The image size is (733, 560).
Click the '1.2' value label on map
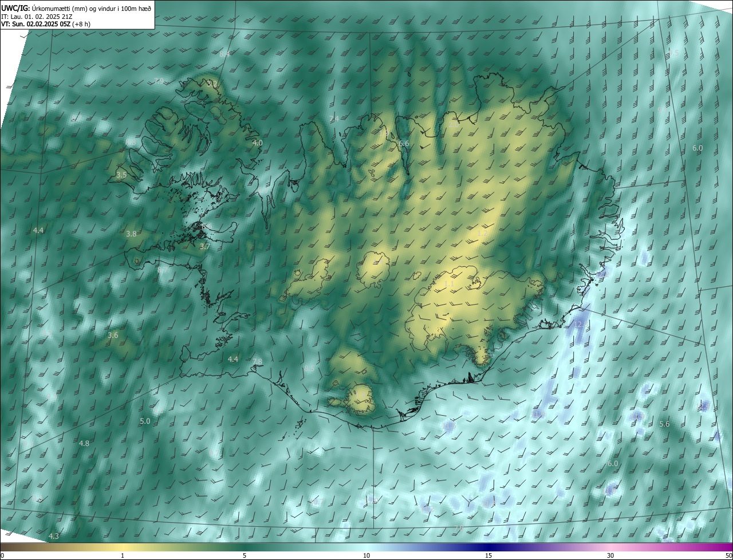(x=483, y=234)
